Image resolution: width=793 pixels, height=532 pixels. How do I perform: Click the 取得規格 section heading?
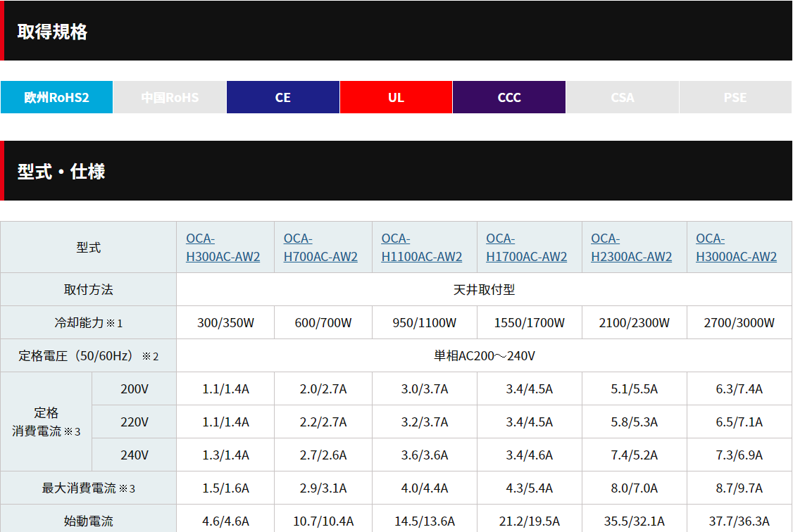[53, 32]
